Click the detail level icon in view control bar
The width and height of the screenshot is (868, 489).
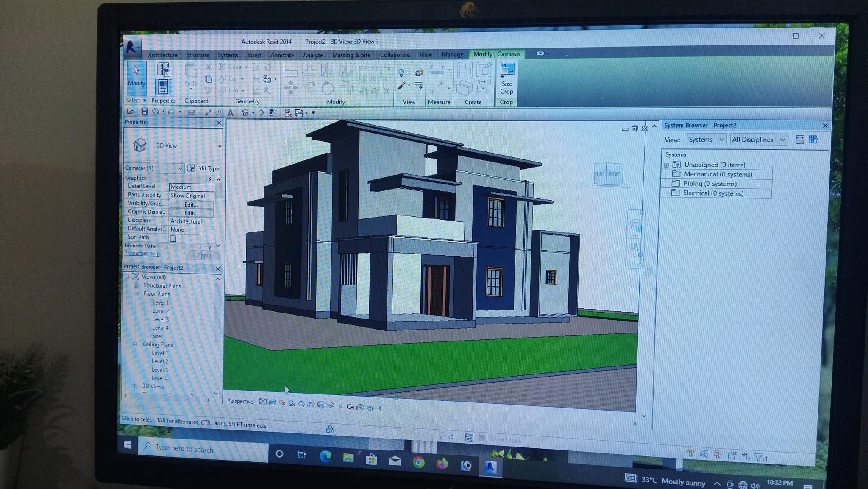263,402
